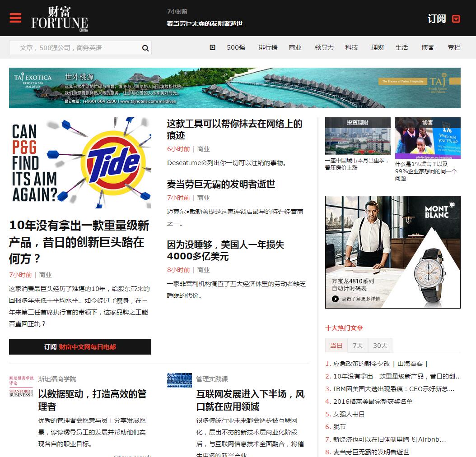Open the 生活 navigation item
Image resolution: width=476 pixels, height=457 pixels.
tap(401, 47)
